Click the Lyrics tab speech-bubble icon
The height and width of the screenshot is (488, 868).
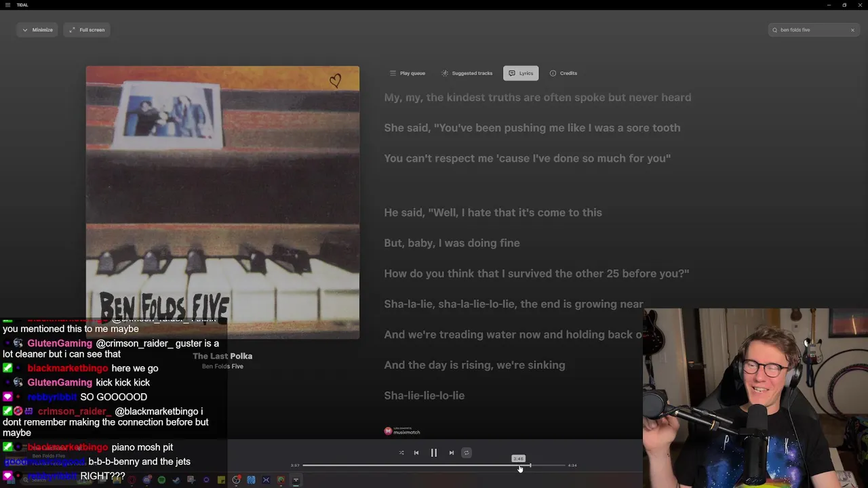(x=512, y=73)
